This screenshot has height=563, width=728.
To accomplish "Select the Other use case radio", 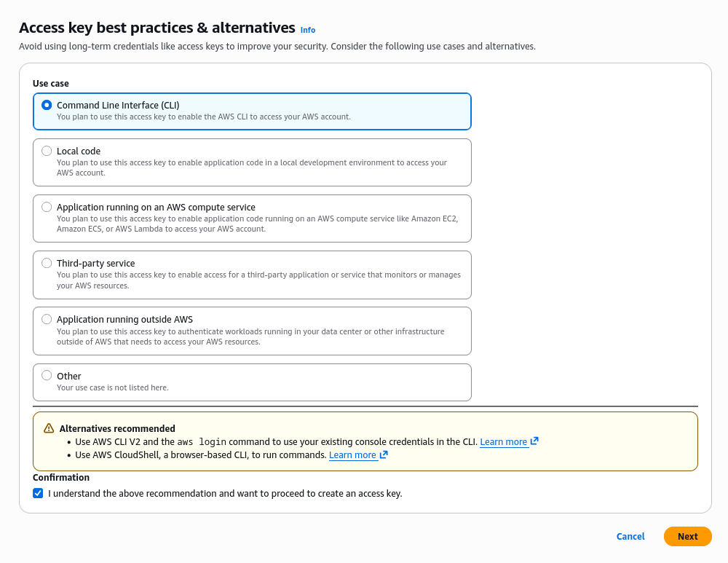I will [47, 376].
